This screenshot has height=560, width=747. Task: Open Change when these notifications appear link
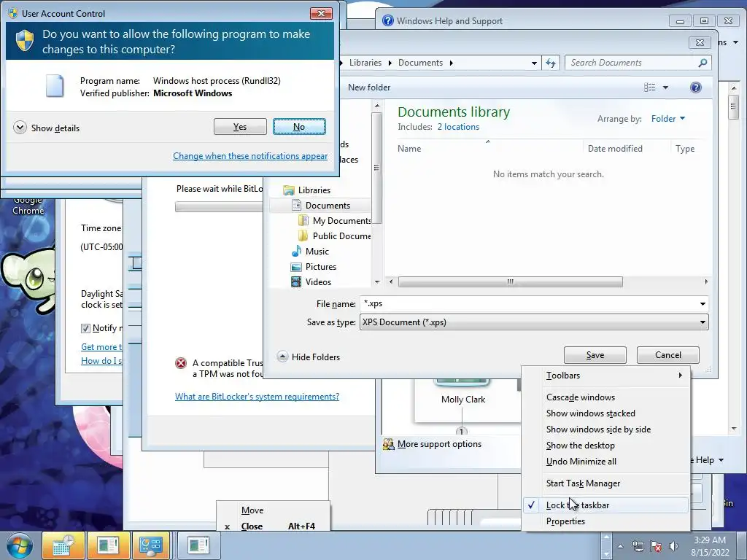[x=250, y=156]
